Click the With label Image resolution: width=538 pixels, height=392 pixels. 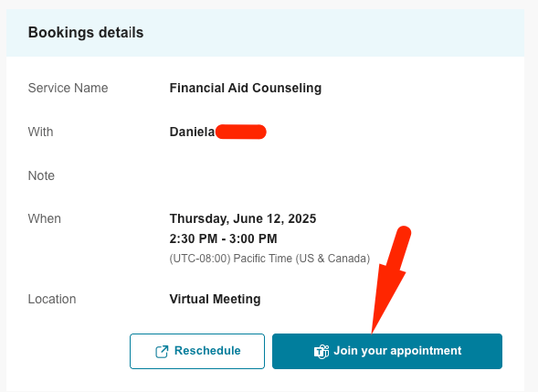(40, 132)
